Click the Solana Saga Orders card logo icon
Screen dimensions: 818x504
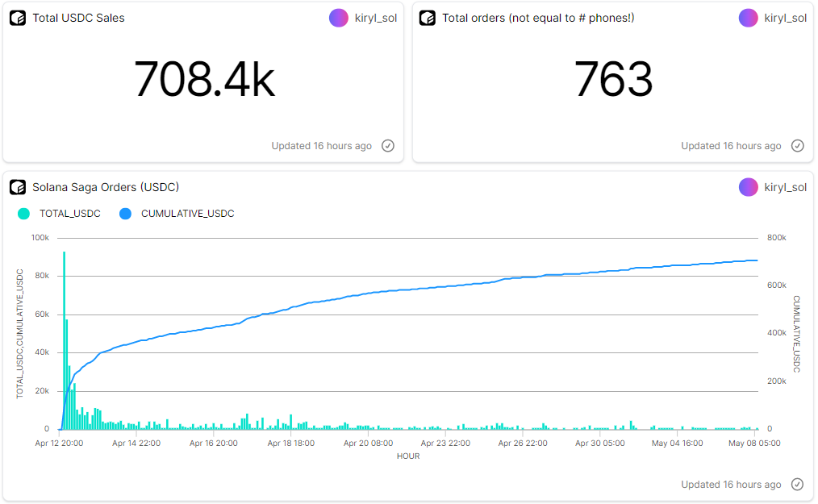pyautogui.click(x=18, y=187)
